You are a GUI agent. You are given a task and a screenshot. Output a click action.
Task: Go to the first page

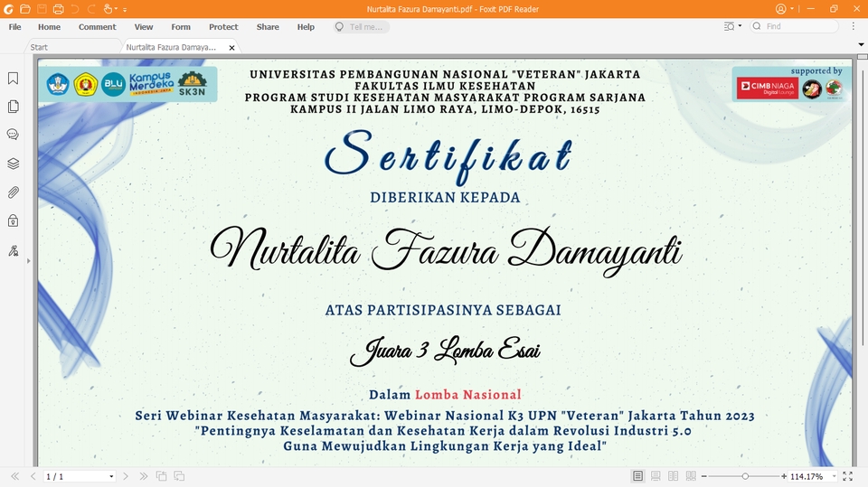15,476
